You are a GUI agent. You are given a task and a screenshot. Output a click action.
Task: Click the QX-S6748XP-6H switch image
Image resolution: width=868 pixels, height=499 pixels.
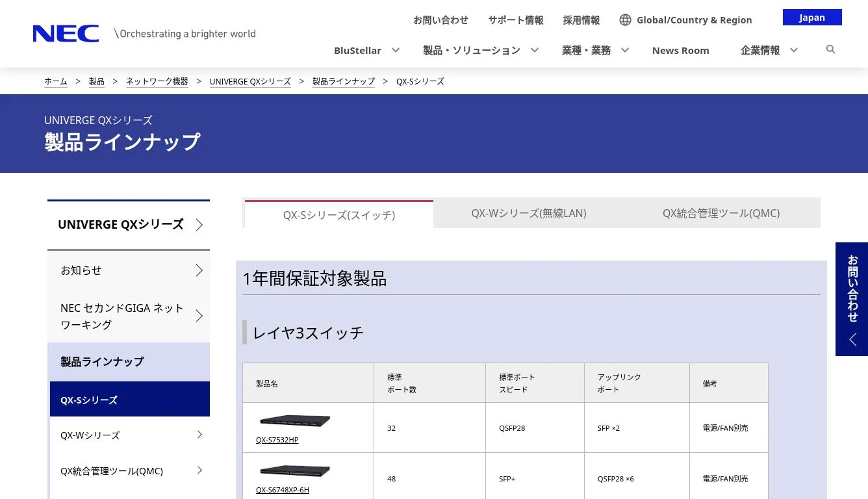295,470
